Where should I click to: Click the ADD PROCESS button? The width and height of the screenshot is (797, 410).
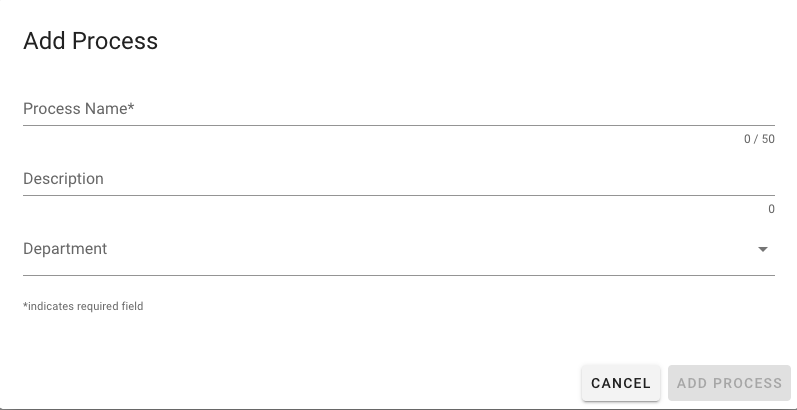pos(729,383)
